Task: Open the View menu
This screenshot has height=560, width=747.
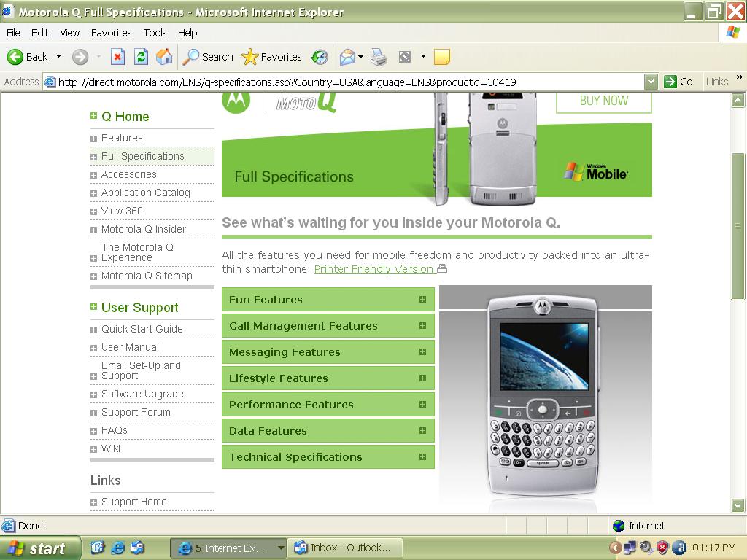Action: [69, 33]
